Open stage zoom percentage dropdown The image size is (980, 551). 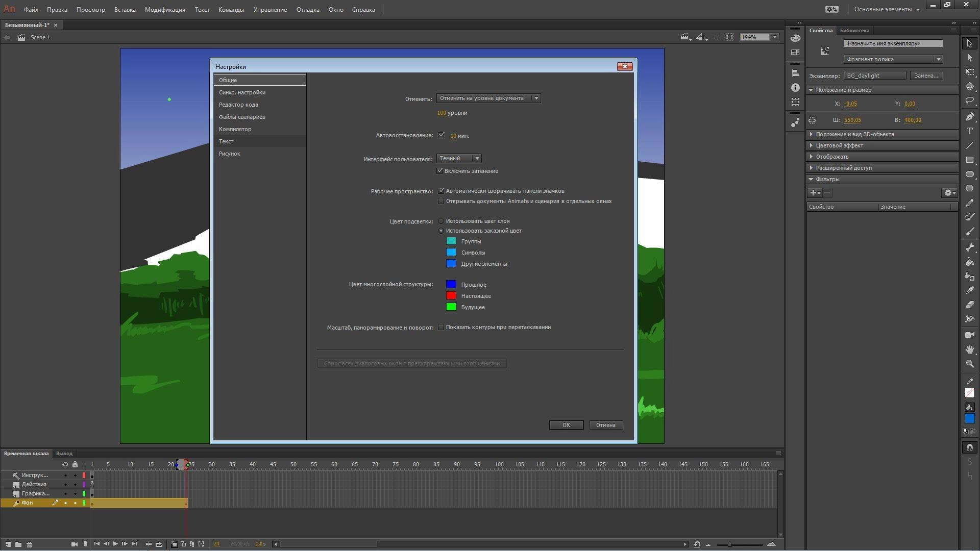coord(775,37)
